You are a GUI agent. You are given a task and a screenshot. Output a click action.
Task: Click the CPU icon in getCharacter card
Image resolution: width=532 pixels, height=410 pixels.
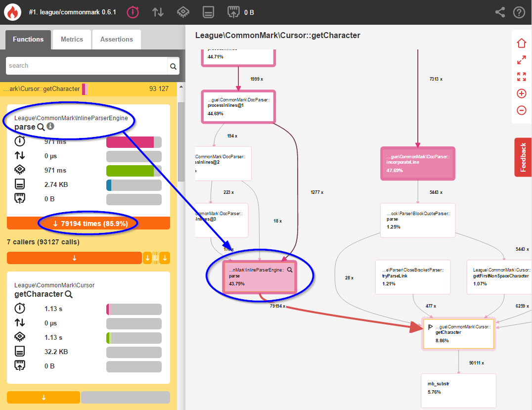click(x=20, y=337)
